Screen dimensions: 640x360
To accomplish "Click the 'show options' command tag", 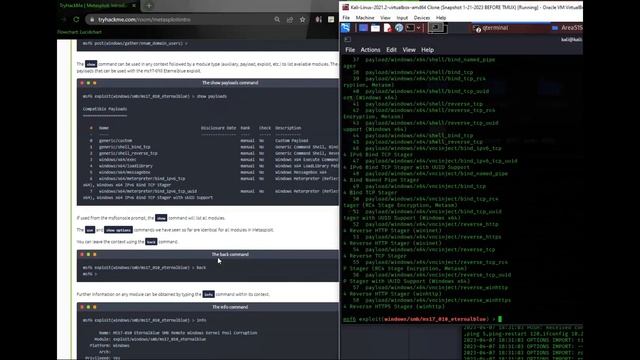I will (x=118, y=230).
